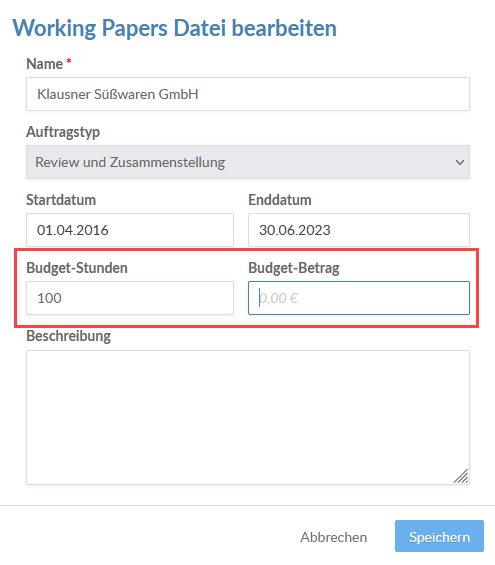This screenshot has height=565, width=495.
Task: Click the Startdatum label
Action: pyautogui.click(x=61, y=200)
